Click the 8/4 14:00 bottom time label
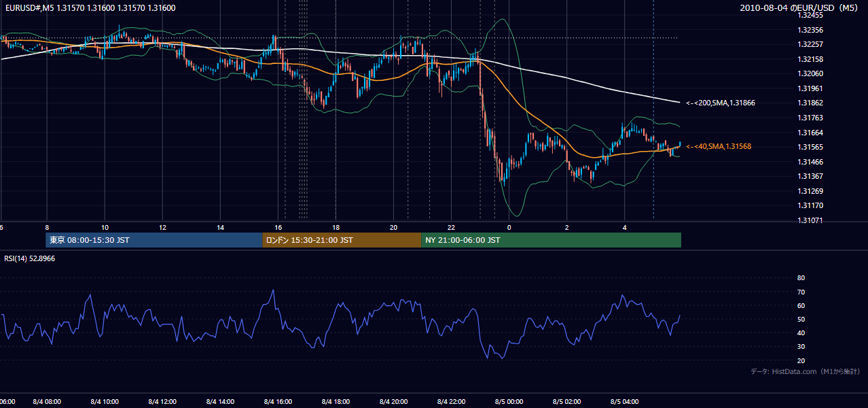This screenshot has height=408, width=868. click(220, 402)
